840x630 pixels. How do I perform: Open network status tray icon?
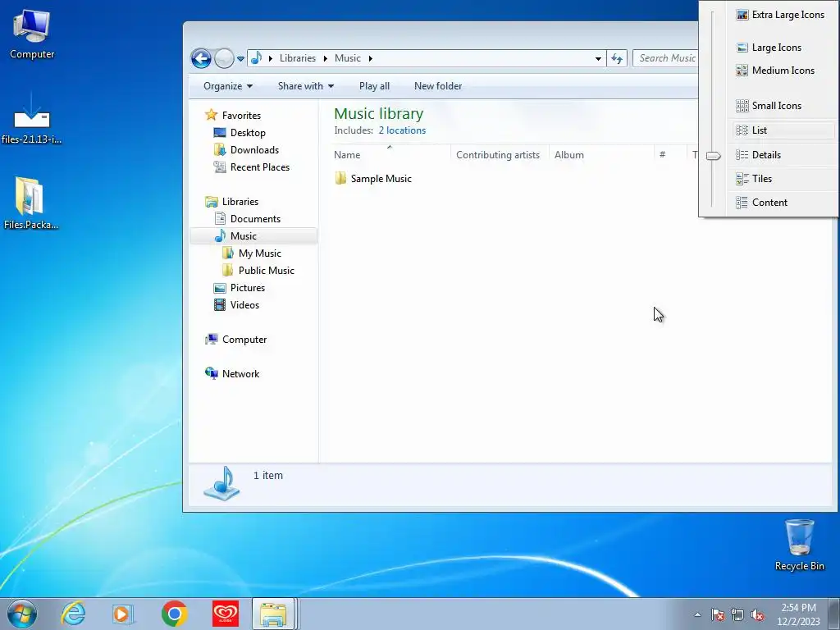[x=737, y=614]
